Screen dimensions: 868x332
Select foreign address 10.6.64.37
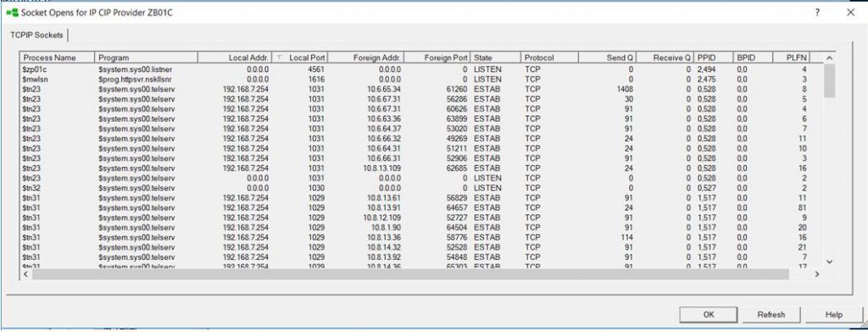(x=384, y=129)
